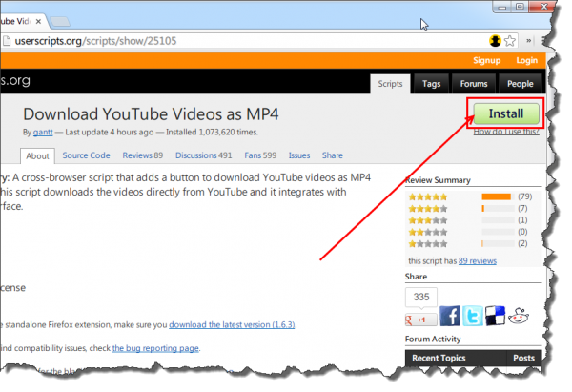Open a new browser tab
The image size is (572, 392).
point(60,22)
